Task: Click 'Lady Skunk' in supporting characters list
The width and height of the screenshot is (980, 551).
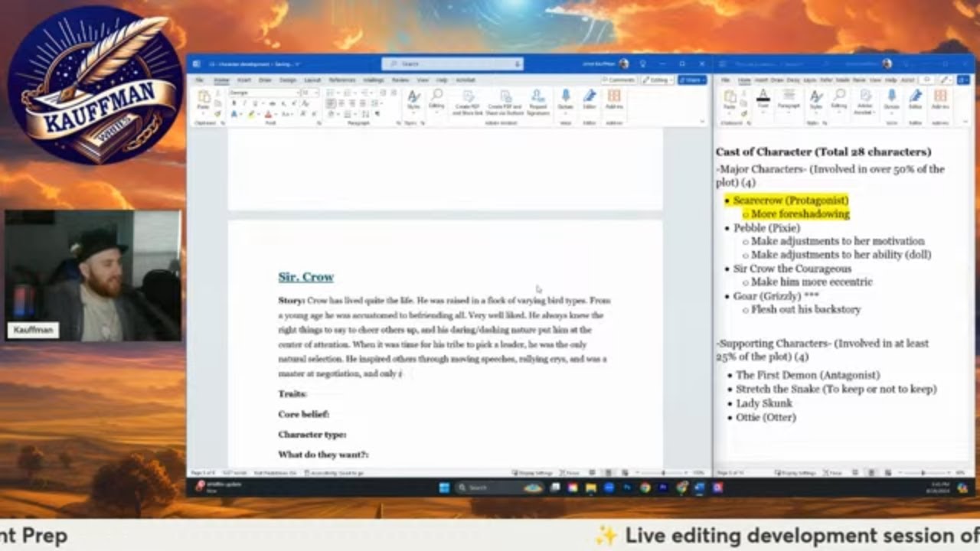Action: (x=764, y=403)
